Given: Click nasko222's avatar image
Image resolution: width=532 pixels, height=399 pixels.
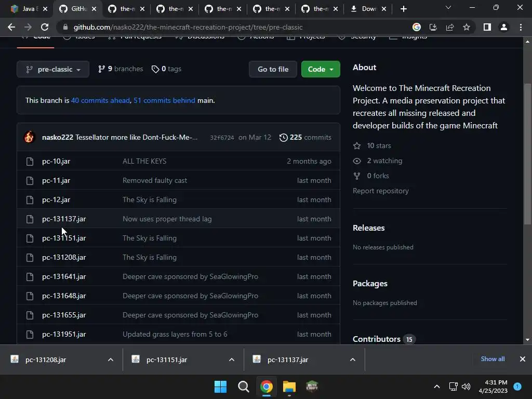Looking at the screenshot, I should [x=29, y=137].
